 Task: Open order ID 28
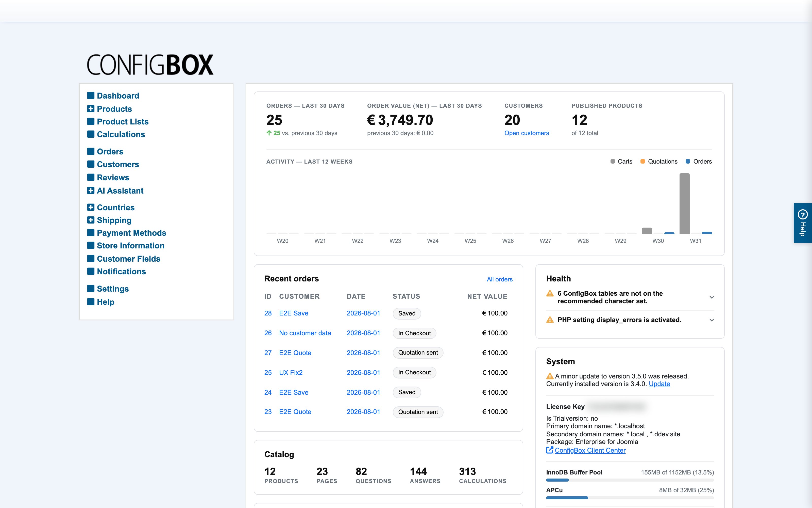[x=268, y=313]
